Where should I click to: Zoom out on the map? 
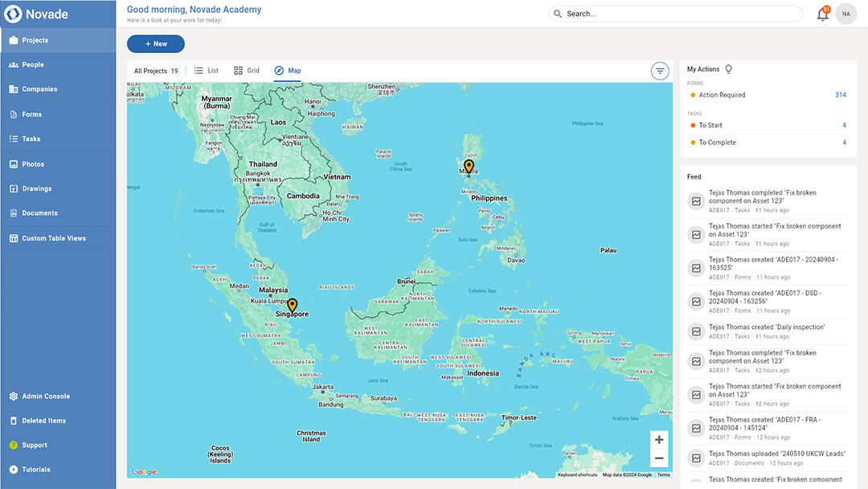coord(659,457)
